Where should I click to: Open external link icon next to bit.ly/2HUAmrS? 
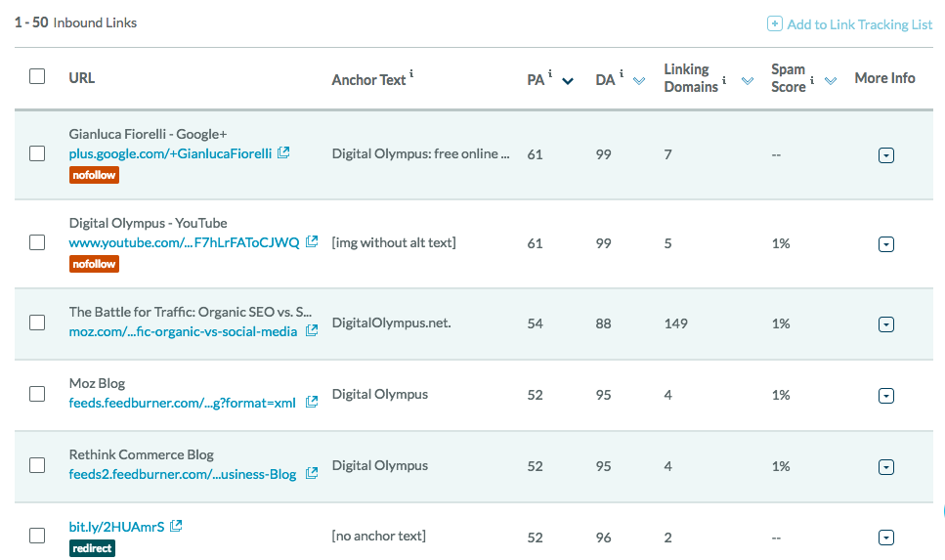click(176, 526)
